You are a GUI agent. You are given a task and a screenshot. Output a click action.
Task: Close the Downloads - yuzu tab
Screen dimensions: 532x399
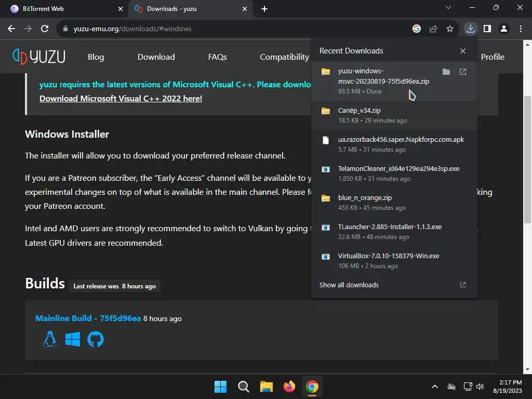(245, 9)
